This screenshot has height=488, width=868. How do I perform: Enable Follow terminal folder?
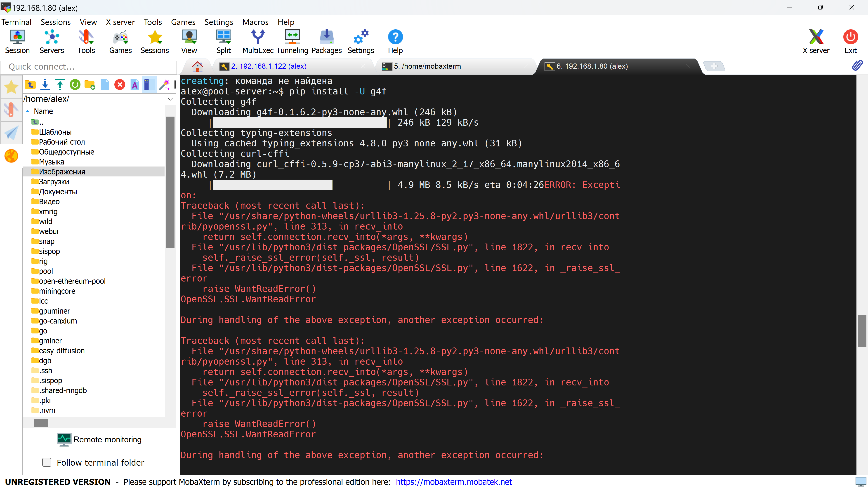click(47, 462)
